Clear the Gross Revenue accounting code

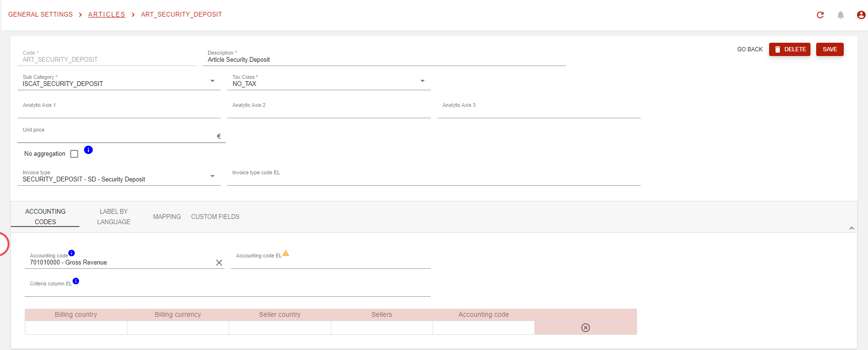(x=219, y=263)
